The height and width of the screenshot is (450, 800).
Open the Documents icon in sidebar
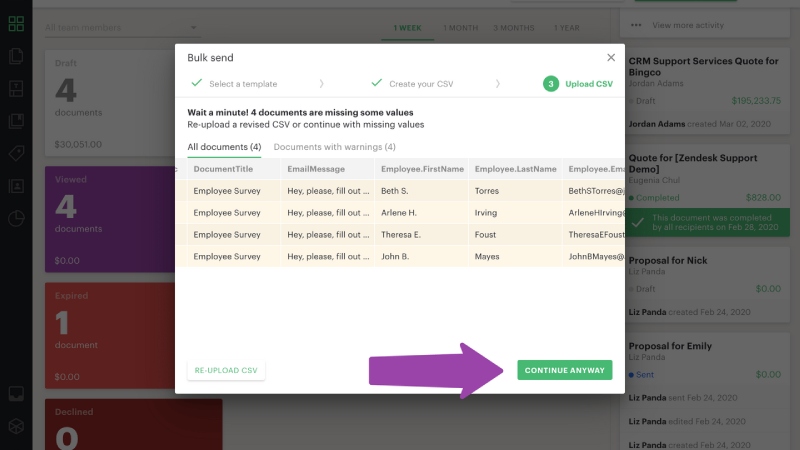pyautogui.click(x=16, y=56)
